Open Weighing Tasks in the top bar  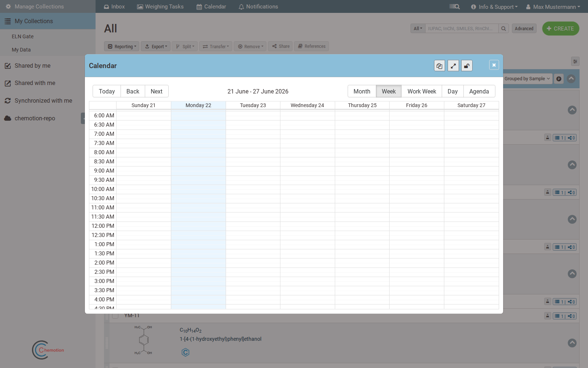pos(160,7)
